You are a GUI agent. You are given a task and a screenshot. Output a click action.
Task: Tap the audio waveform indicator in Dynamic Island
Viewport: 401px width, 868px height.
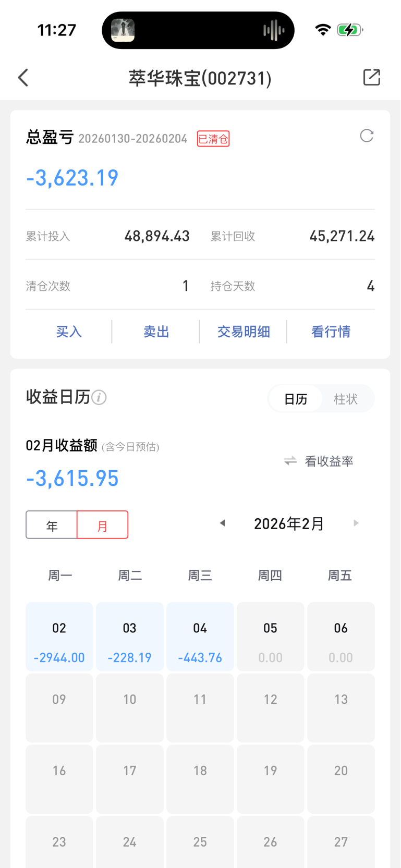tap(274, 30)
